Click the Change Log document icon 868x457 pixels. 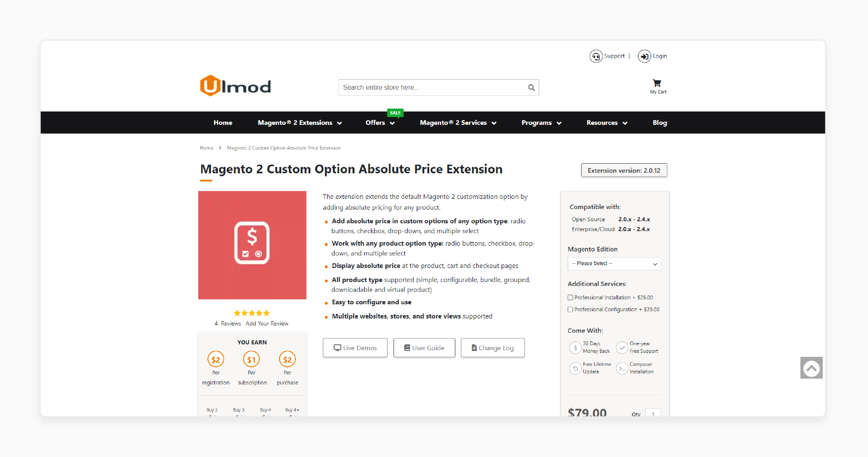point(474,347)
